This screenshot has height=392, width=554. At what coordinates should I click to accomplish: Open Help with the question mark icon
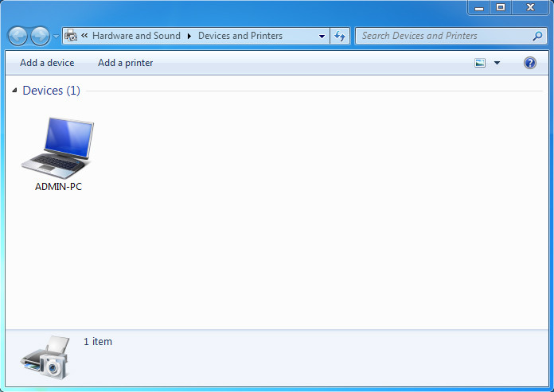click(x=530, y=63)
